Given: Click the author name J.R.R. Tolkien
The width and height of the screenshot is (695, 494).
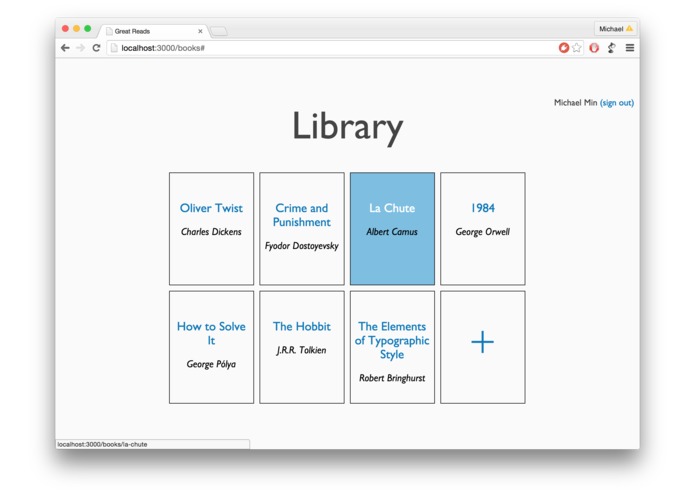Looking at the screenshot, I should tap(302, 350).
